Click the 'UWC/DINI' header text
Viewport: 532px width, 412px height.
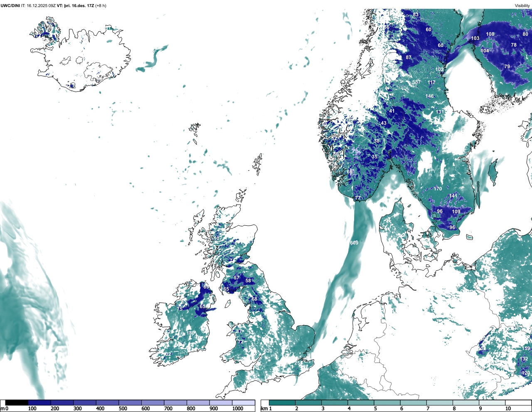(x=10, y=6)
